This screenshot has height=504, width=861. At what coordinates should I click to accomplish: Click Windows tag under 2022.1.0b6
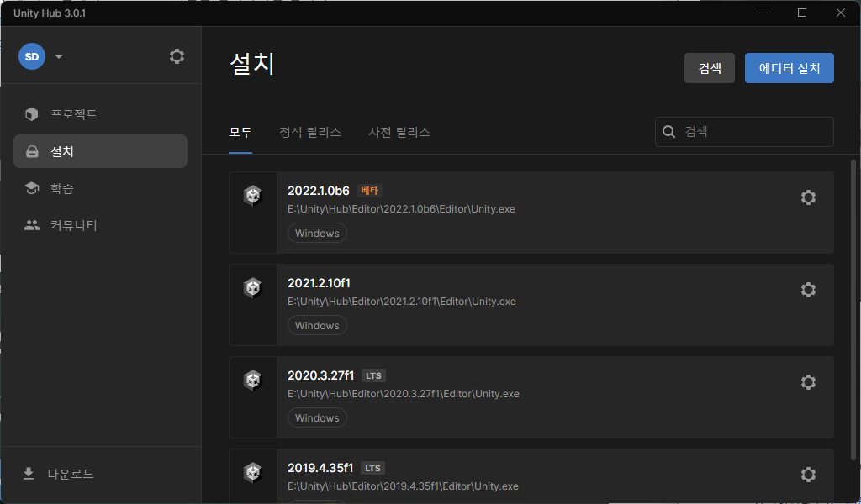click(x=317, y=233)
